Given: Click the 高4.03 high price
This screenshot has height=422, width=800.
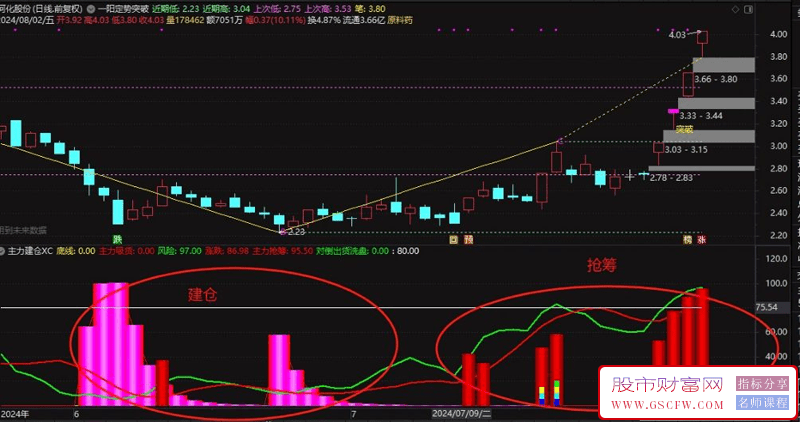Looking at the screenshot, I should tap(98, 20).
